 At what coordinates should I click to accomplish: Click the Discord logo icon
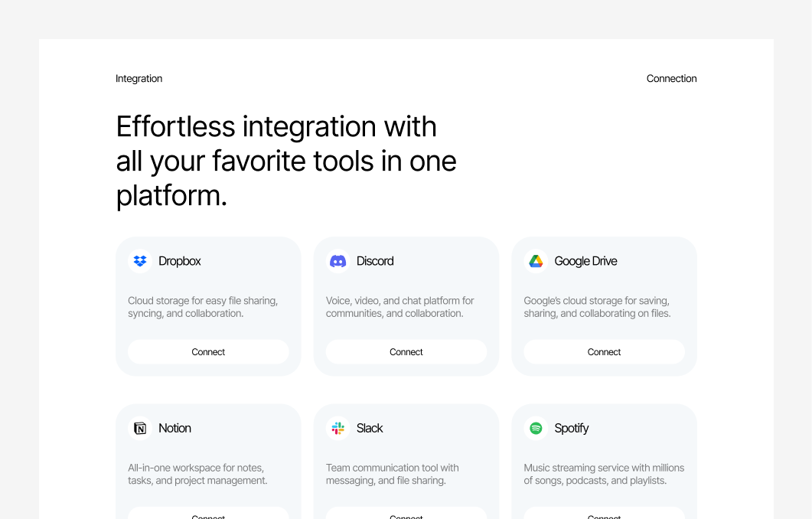338,261
